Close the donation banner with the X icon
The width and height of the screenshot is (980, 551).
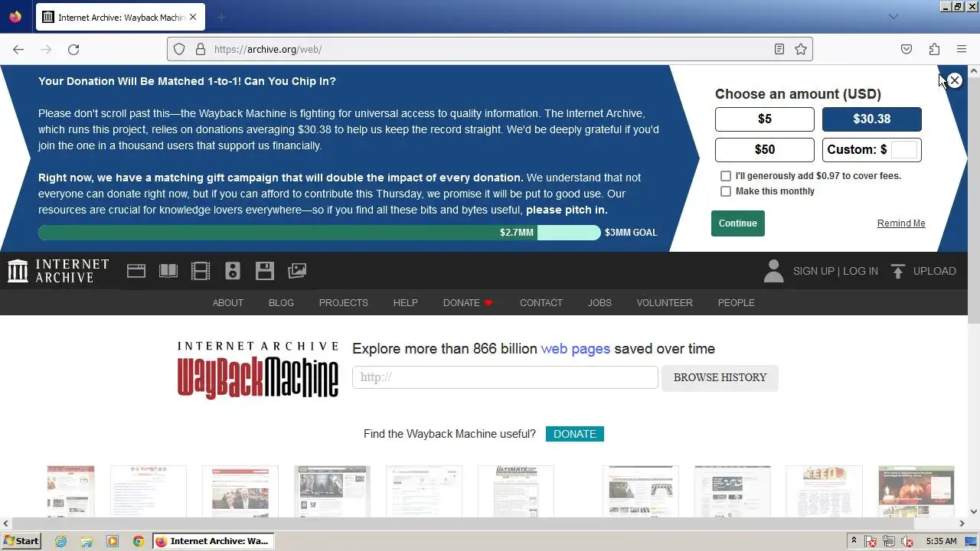tap(954, 80)
